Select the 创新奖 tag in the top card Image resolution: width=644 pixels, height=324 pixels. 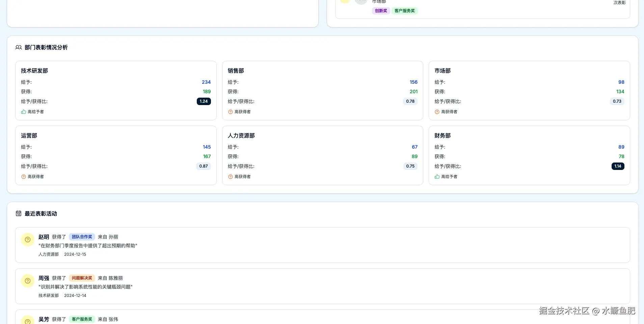click(380, 10)
